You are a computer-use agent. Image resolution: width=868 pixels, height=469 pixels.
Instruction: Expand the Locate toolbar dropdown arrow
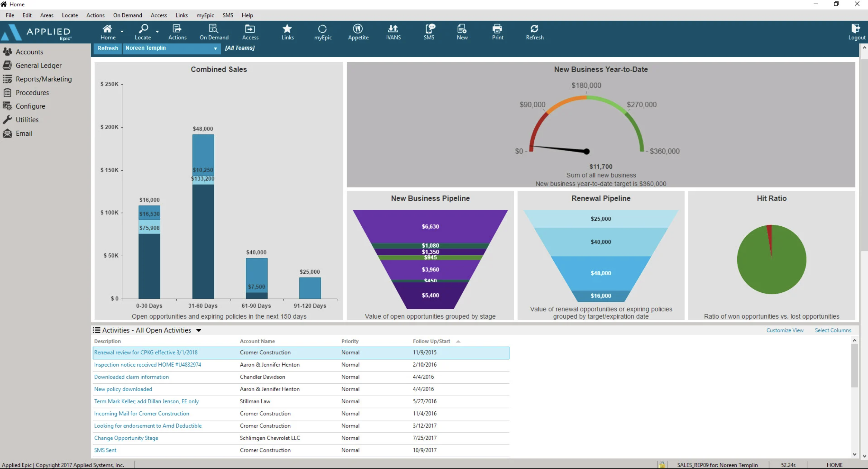[x=157, y=31]
